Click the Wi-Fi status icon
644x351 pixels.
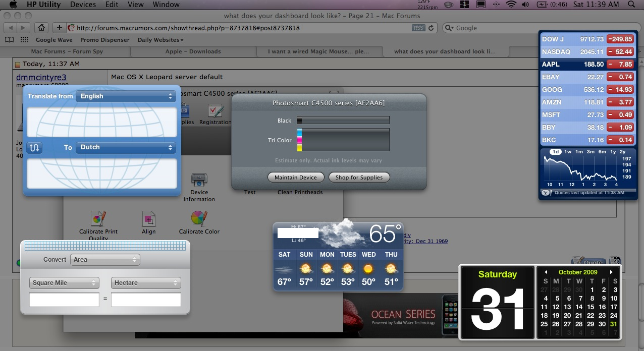click(512, 5)
